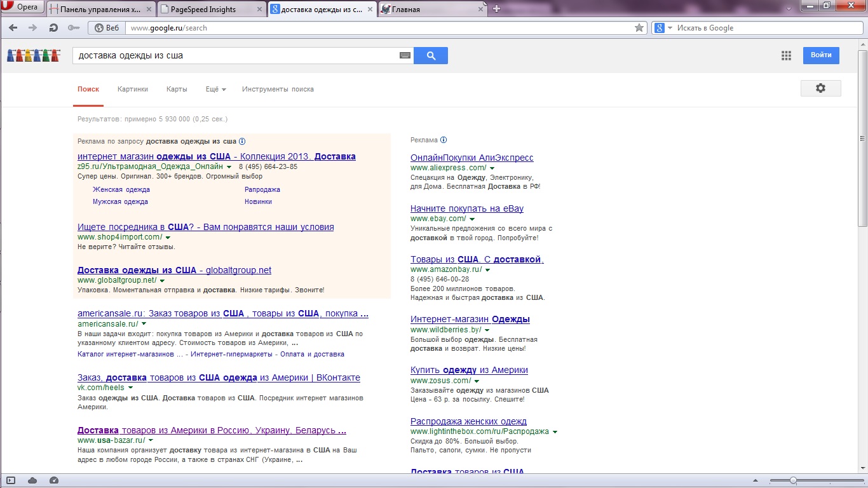Bookmark the page using the star icon
Image resolution: width=868 pixels, height=488 pixels.
click(x=639, y=28)
